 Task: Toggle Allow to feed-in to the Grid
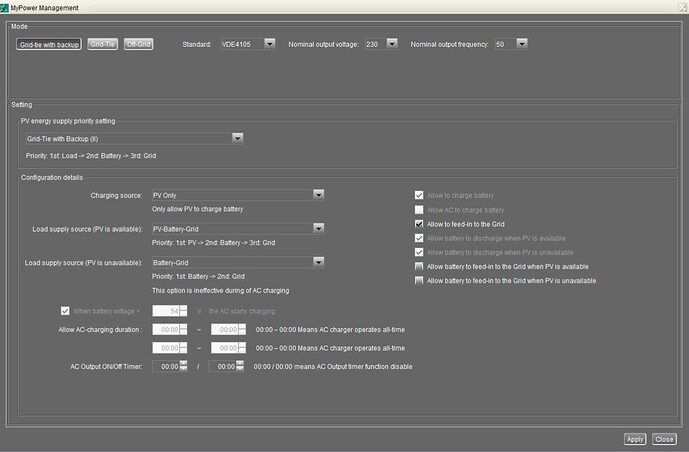point(420,224)
